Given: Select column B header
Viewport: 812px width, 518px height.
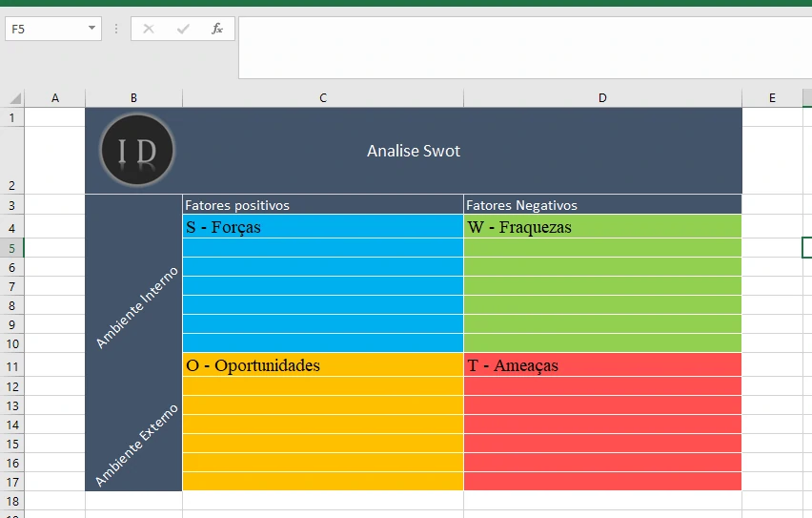Looking at the screenshot, I should [133, 98].
